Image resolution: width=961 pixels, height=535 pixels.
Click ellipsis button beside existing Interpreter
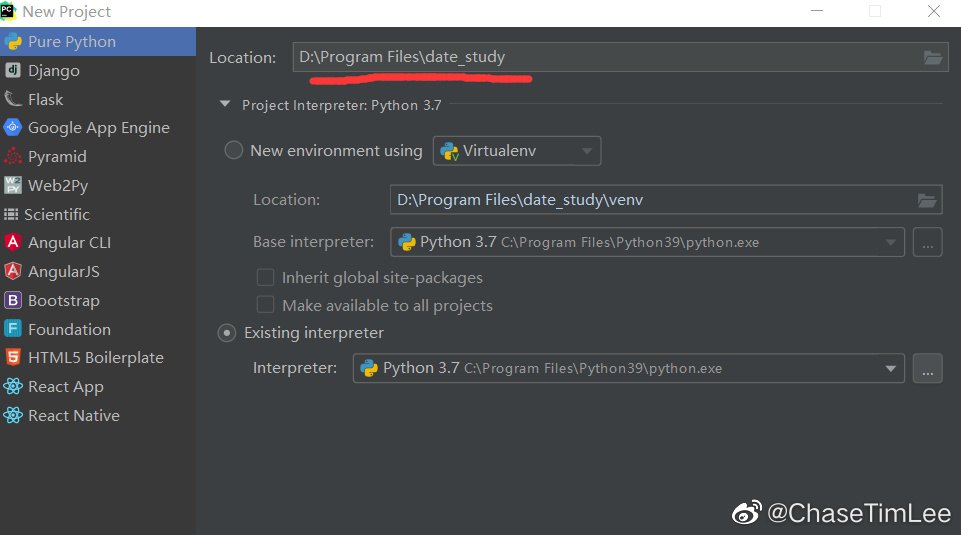pos(927,368)
